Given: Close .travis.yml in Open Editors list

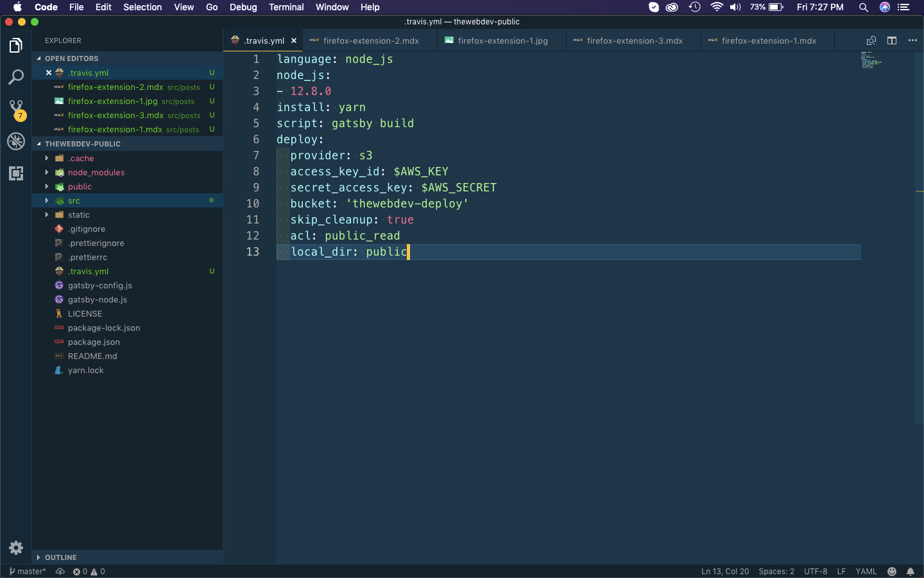Looking at the screenshot, I should pyautogui.click(x=49, y=73).
